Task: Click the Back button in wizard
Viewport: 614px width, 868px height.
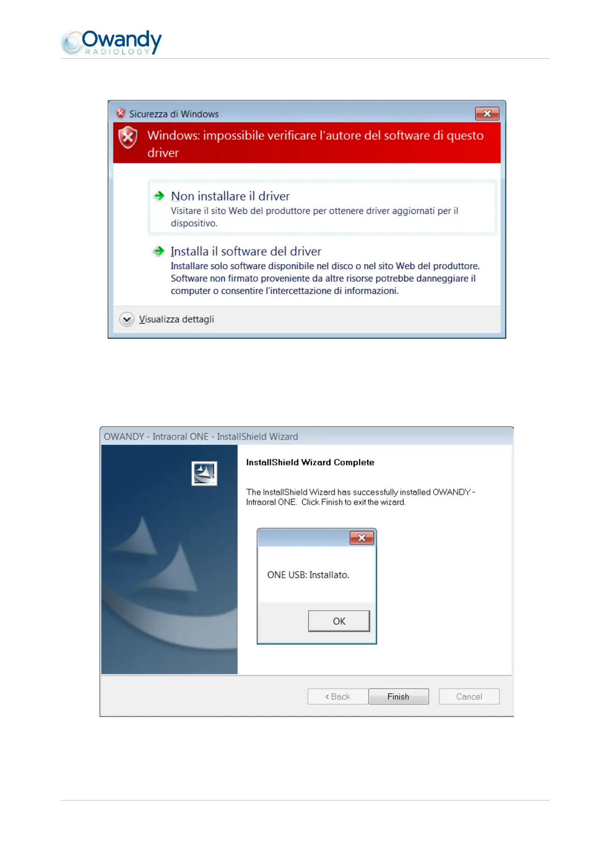Action: coord(338,696)
